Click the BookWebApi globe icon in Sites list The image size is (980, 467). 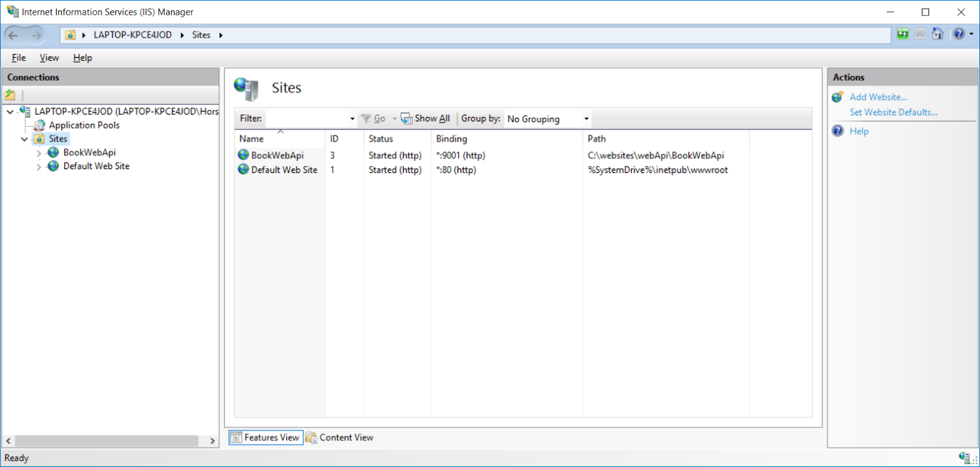coord(244,155)
